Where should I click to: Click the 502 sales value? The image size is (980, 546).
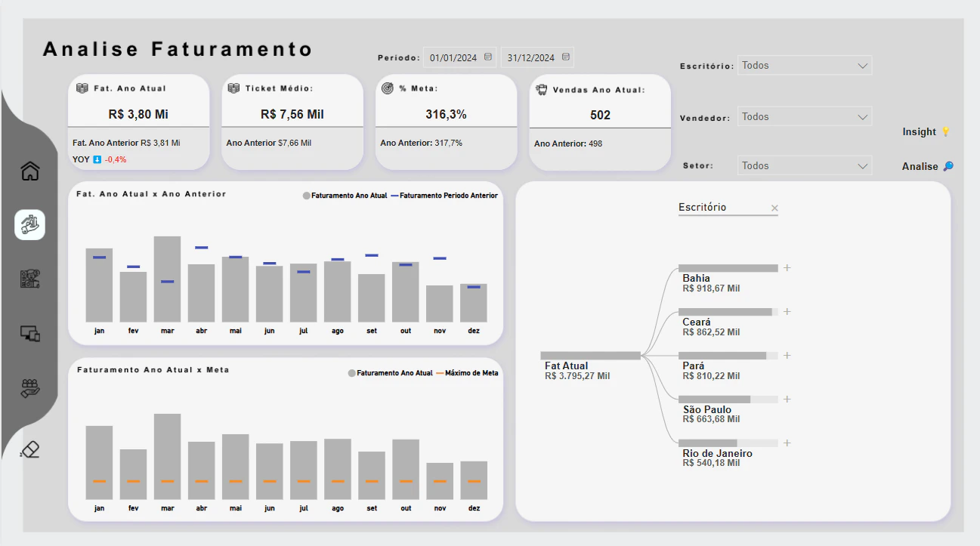(600, 115)
